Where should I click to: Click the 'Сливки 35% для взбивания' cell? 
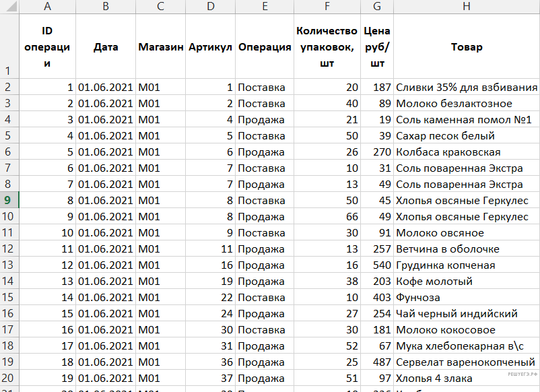pos(466,88)
